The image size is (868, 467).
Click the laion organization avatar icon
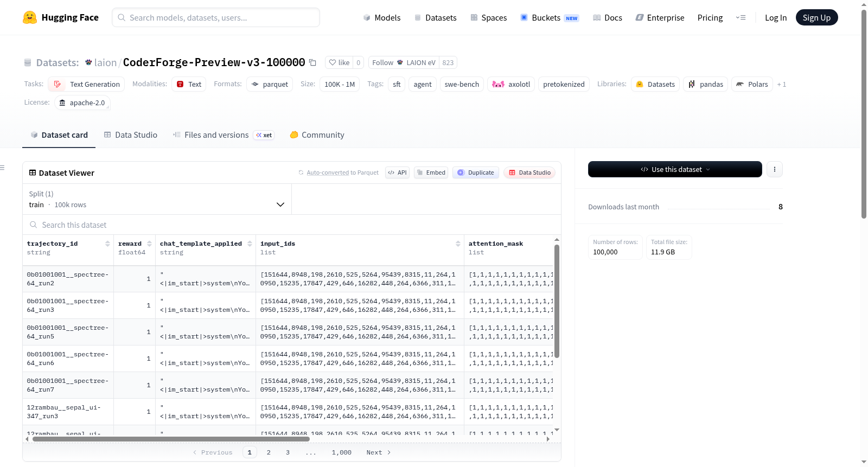point(88,62)
